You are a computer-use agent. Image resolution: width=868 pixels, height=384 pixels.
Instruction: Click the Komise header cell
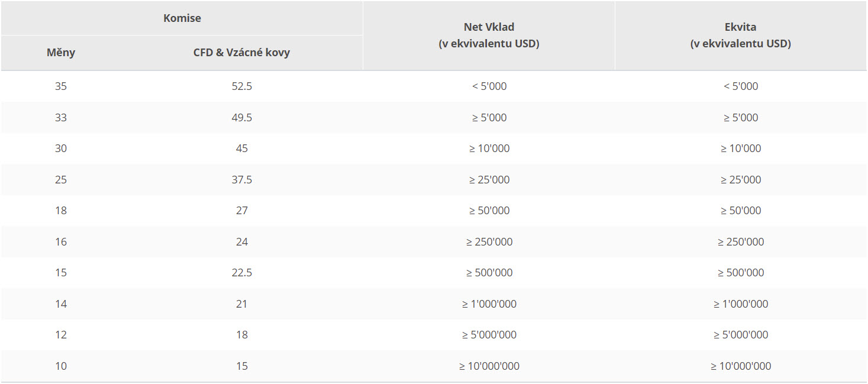182,18
